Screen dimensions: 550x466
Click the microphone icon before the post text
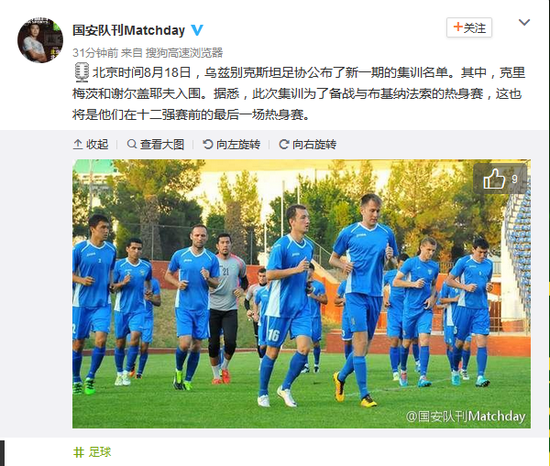click(82, 73)
